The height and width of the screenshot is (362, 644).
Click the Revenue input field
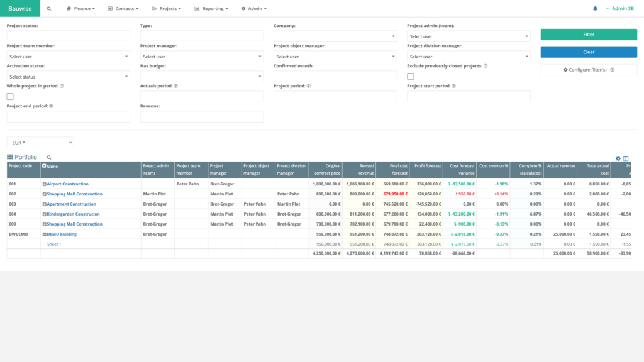tap(202, 116)
